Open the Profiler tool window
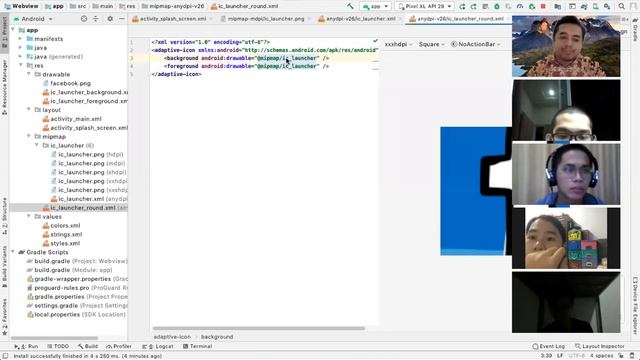640x360 pixels. 119,346
